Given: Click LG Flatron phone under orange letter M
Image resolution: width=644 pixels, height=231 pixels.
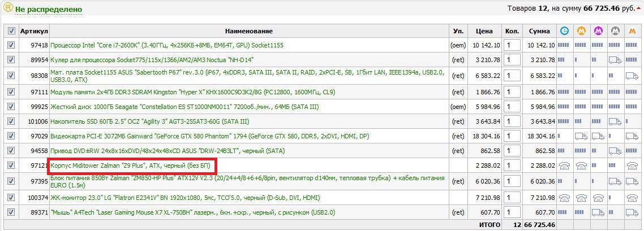Looking at the screenshot, I should (632, 198).
